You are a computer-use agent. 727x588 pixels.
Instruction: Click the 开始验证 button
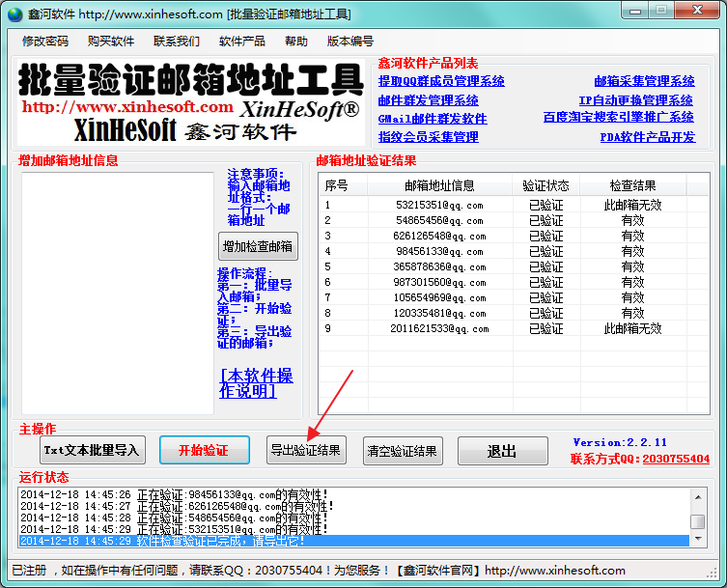pos(204,450)
